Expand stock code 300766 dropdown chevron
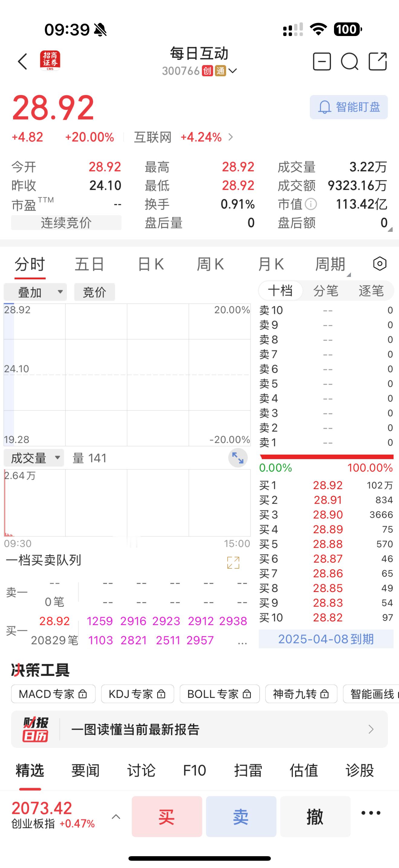Image resolution: width=399 pixels, height=868 pixels. pyautogui.click(x=232, y=71)
